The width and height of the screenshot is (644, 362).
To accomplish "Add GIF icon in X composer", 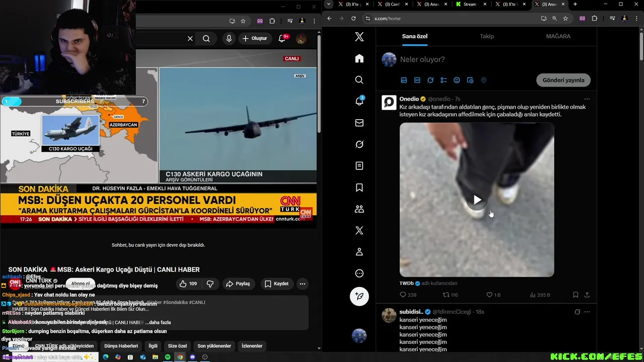I will click(417, 80).
